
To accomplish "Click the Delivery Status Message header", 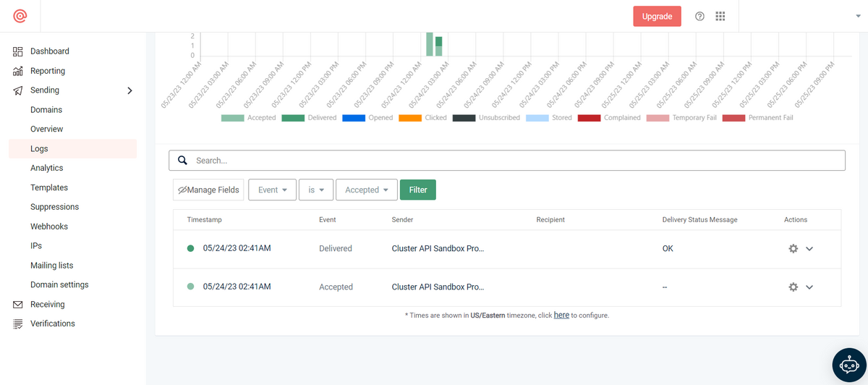I will [x=700, y=219].
